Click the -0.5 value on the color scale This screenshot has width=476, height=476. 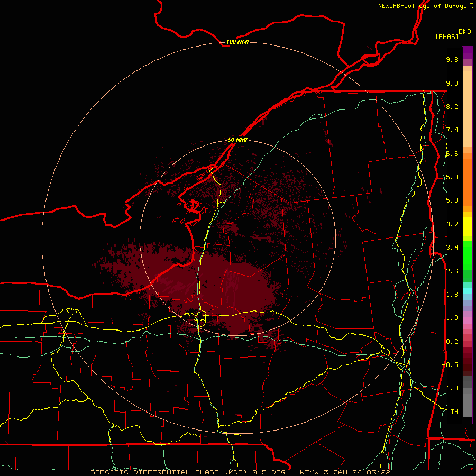pyautogui.click(x=451, y=364)
